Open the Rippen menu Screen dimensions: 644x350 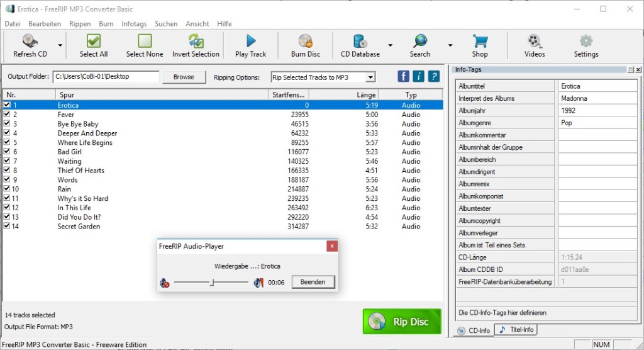[x=80, y=24]
